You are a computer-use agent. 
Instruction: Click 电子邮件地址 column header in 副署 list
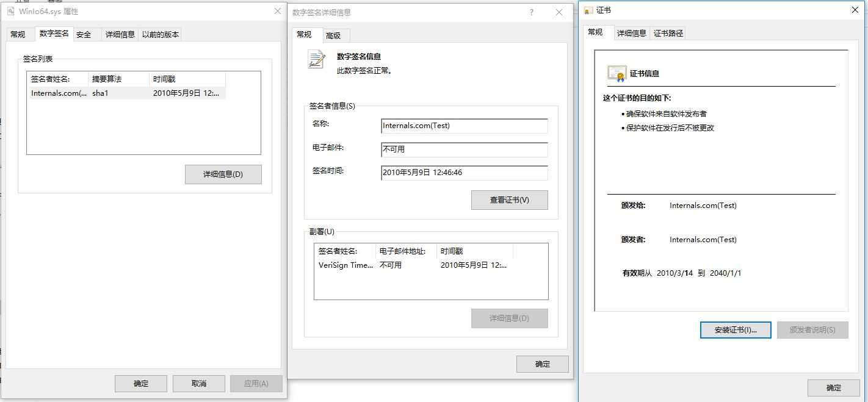pyautogui.click(x=407, y=251)
